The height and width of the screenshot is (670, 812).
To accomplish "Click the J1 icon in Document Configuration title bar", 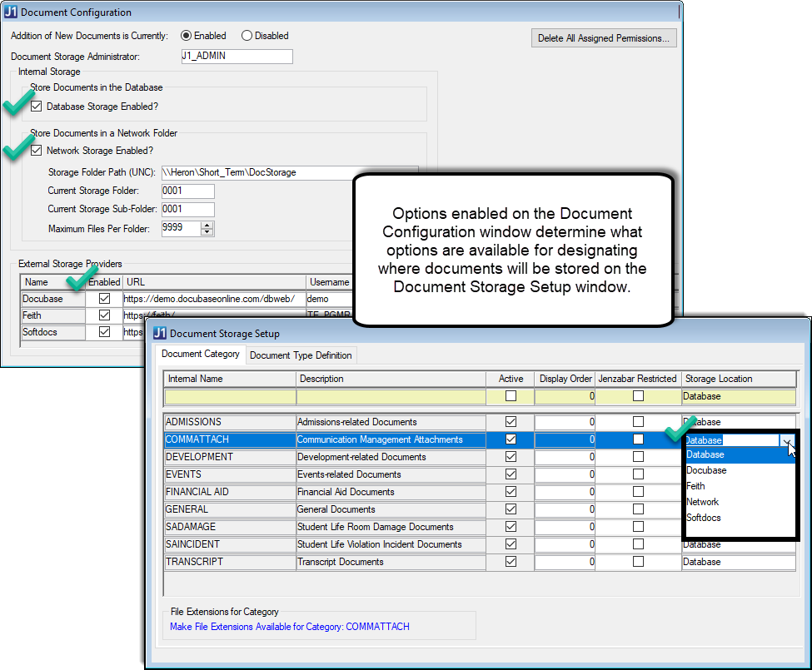I will click(x=11, y=12).
